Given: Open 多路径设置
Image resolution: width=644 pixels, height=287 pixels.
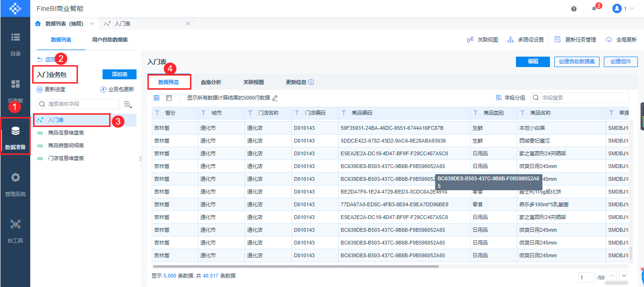Looking at the screenshot, I should [525, 40].
